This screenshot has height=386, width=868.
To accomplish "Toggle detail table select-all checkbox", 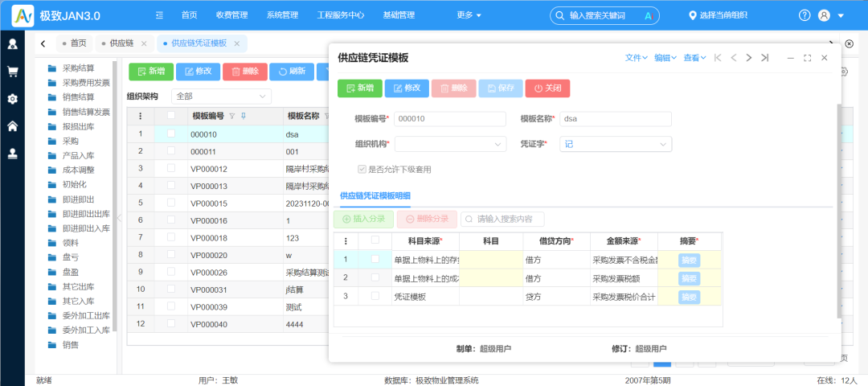I will tap(375, 240).
